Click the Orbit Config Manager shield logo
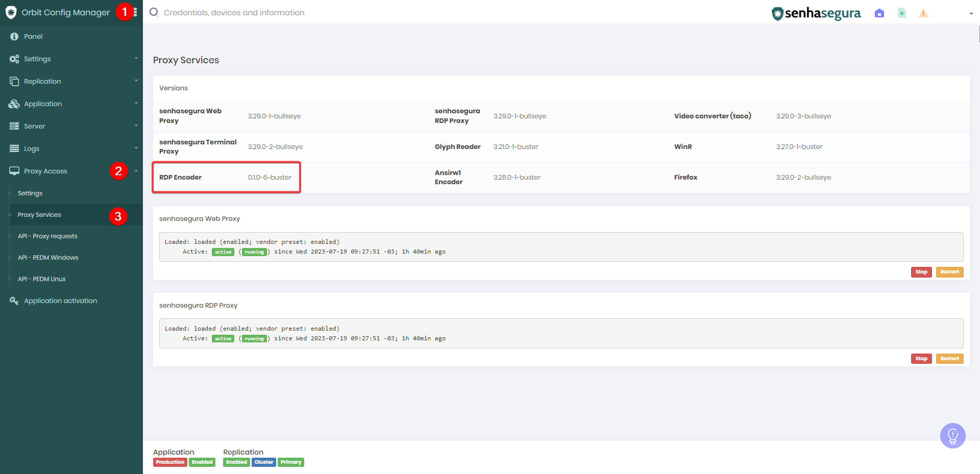The width and height of the screenshot is (980, 474). (x=11, y=12)
